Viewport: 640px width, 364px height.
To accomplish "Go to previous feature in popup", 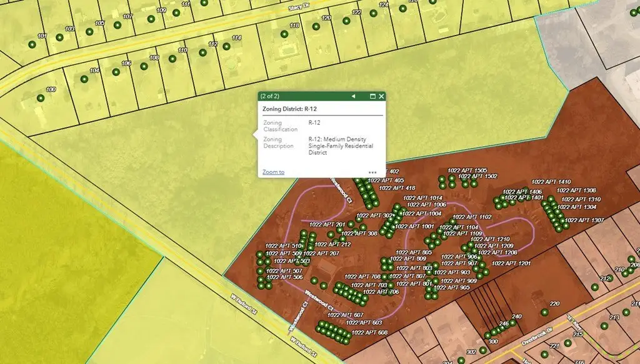I will (353, 97).
